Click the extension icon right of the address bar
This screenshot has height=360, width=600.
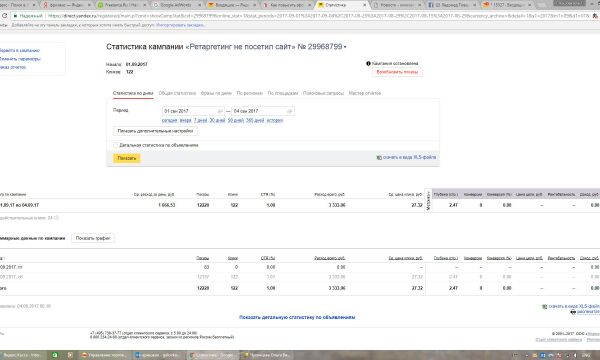pyautogui.click(x=595, y=16)
